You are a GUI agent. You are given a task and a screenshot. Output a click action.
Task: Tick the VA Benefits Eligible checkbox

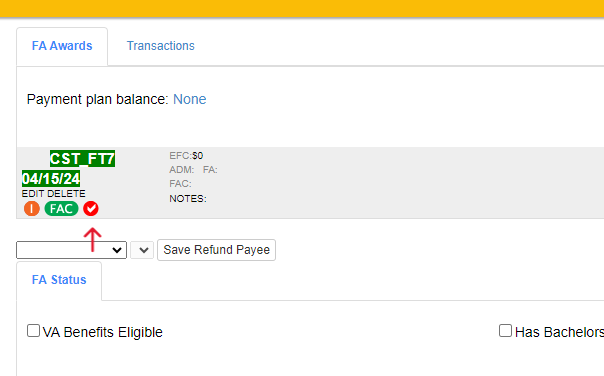coord(33,331)
